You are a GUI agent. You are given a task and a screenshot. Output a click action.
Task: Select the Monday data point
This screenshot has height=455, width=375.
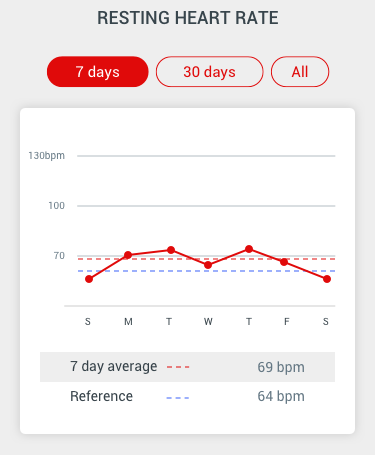pos(128,255)
